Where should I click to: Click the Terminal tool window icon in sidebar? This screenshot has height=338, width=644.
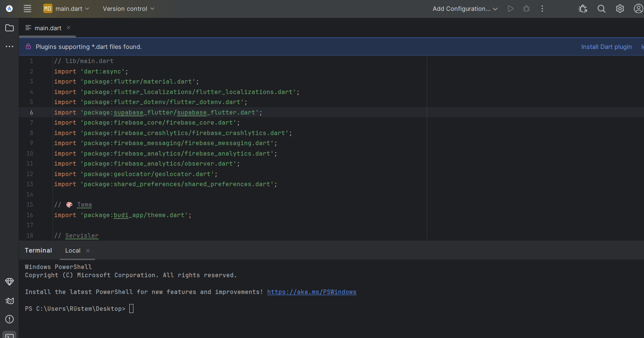pos(9,335)
